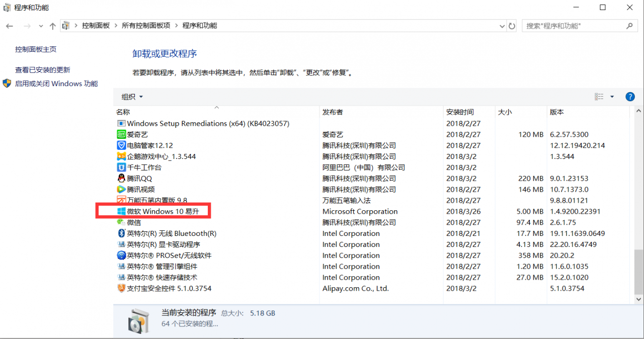Click the control panel icon in address bar
The height and width of the screenshot is (339, 644).
click(66, 26)
